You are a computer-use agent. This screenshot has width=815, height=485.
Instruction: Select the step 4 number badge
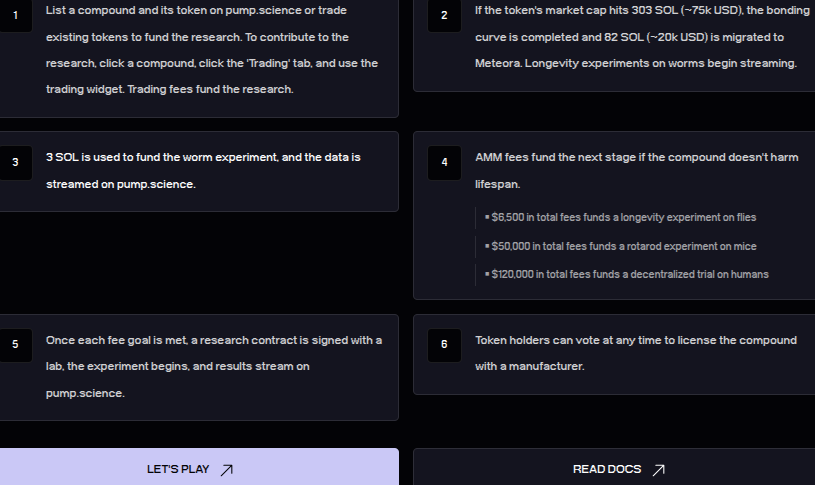(x=444, y=163)
